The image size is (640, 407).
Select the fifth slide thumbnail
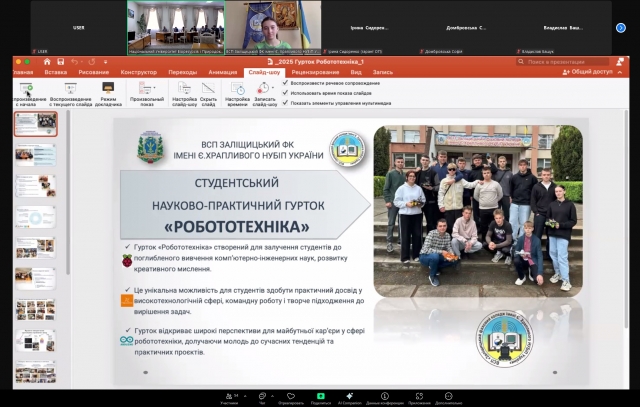point(36,247)
